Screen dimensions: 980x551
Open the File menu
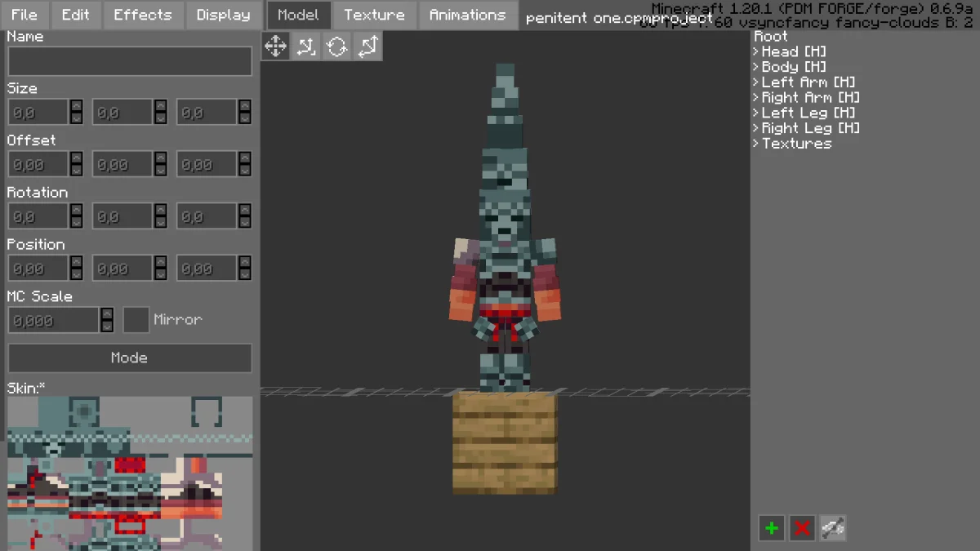coord(24,15)
